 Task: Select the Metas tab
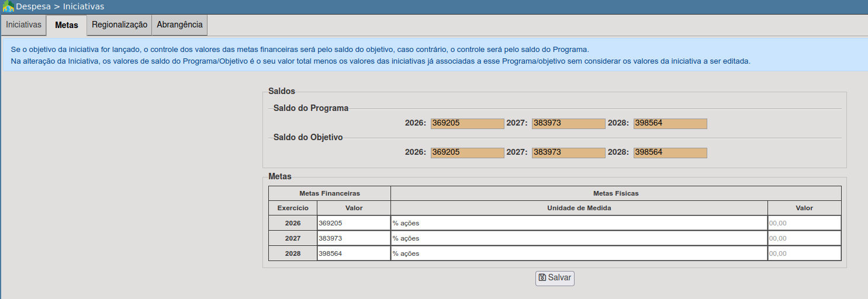pos(67,25)
